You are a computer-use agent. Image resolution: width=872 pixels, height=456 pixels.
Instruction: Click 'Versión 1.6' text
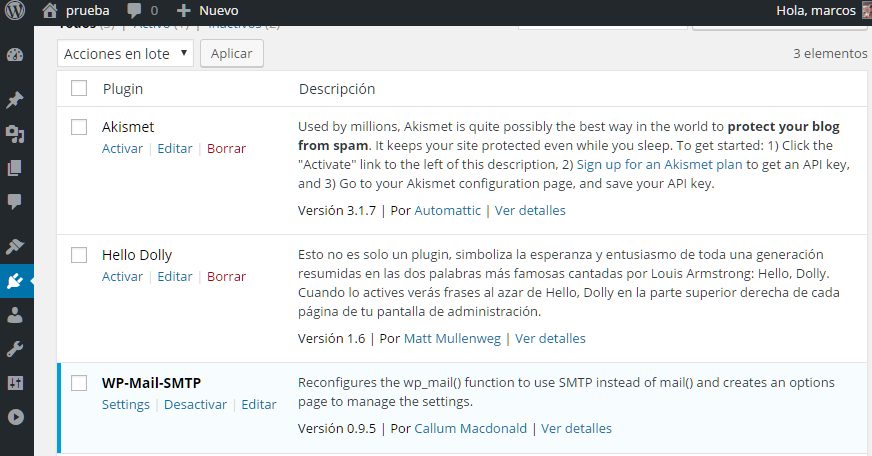[x=331, y=338]
